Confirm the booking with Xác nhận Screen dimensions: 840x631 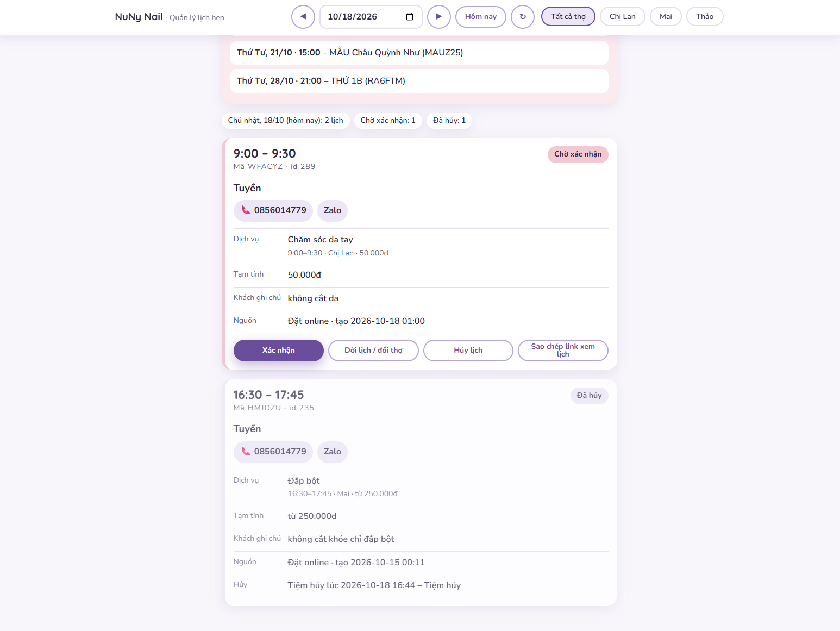tap(279, 351)
